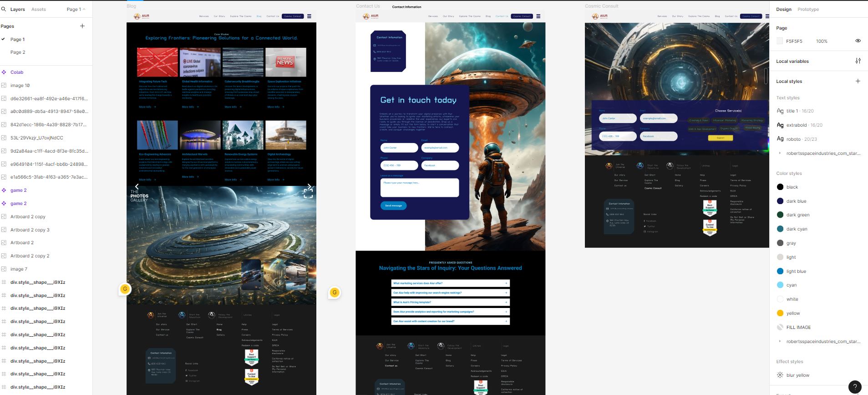Click the title 1 text style icon
The width and height of the screenshot is (868, 395).
[780, 111]
